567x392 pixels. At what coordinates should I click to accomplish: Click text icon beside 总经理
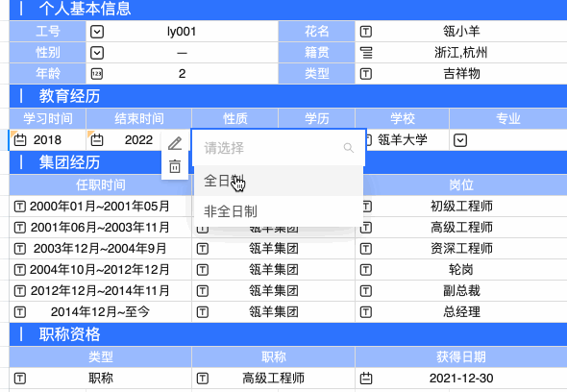click(366, 311)
